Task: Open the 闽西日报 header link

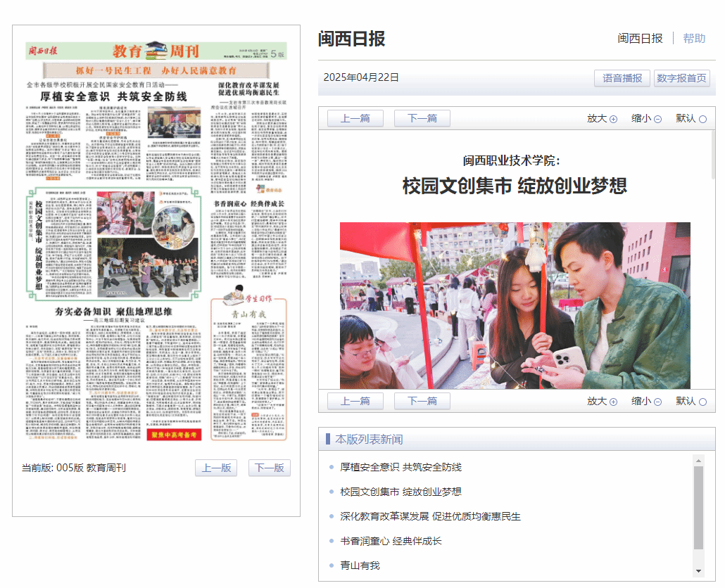Action: (640, 39)
